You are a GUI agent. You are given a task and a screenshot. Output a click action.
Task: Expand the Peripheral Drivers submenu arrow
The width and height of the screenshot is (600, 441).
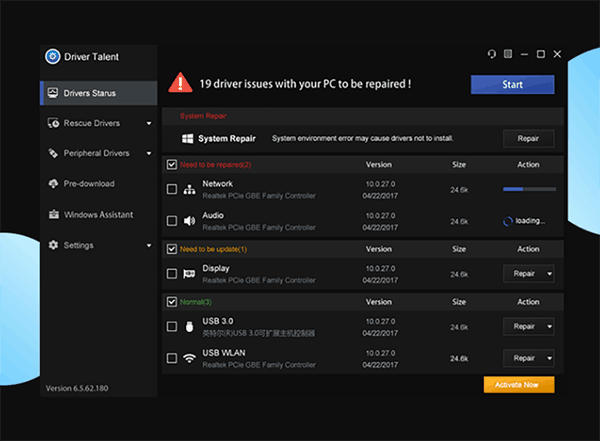tap(149, 154)
